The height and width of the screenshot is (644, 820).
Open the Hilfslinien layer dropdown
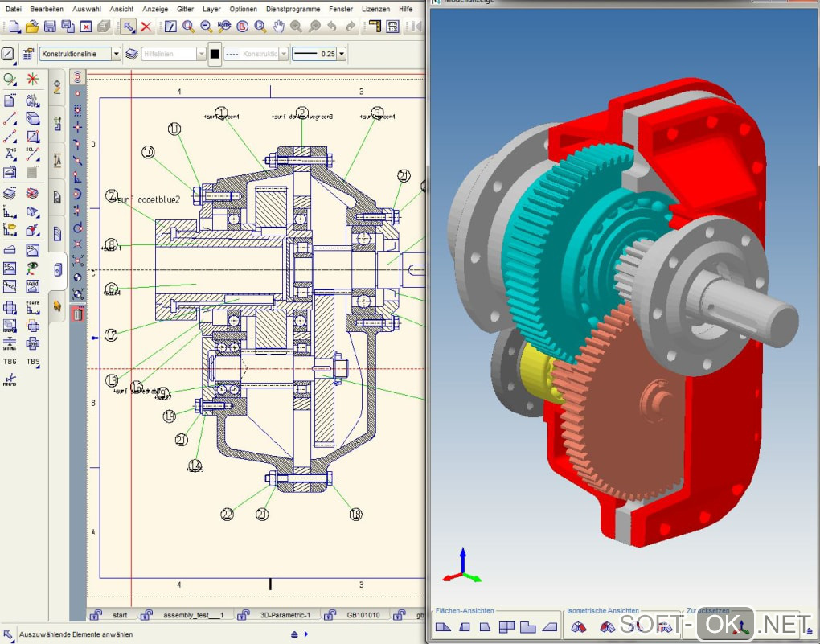tap(201, 54)
